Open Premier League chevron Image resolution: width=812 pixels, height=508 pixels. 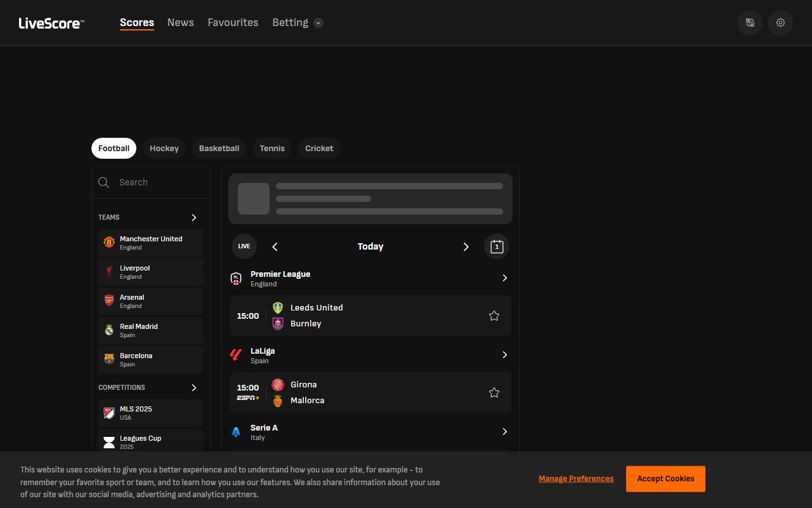tap(505, 278)
